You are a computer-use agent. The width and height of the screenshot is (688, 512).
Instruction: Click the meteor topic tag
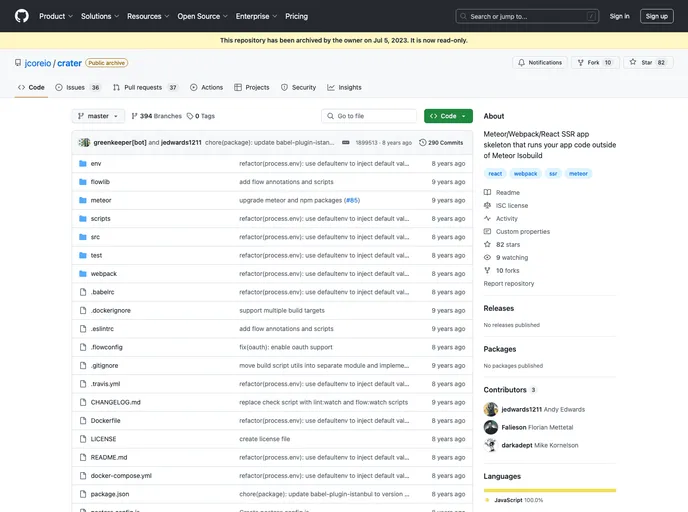pos(578,174)
